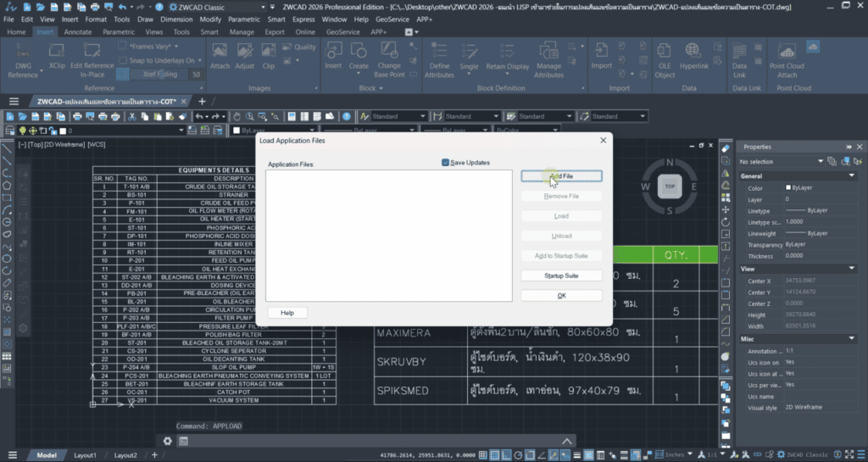Click the TOP face of view cube
The image size is (868, 462).
coord(670,186)
